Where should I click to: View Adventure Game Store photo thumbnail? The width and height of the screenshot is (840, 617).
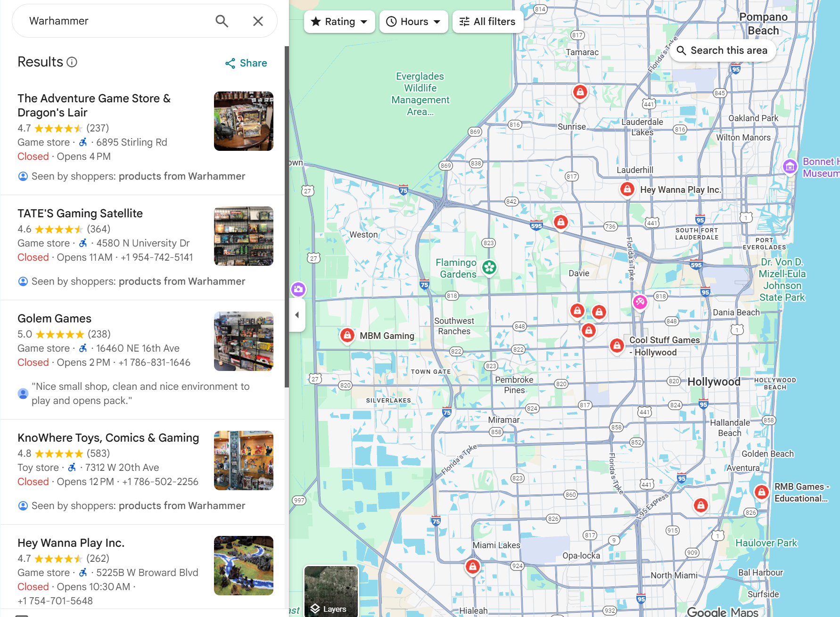click(244, 121)
